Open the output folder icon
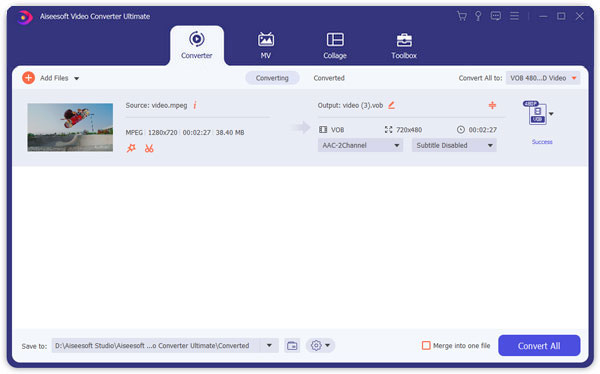600x374 pixels. click(292, 346)
